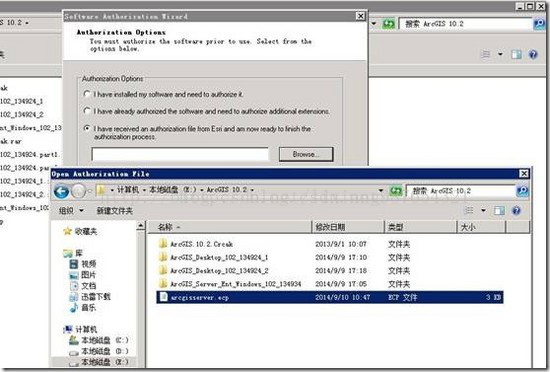This screenshot has width=550, height=372.
Task: Click the authorization file path input field
Action: (180, 154)
